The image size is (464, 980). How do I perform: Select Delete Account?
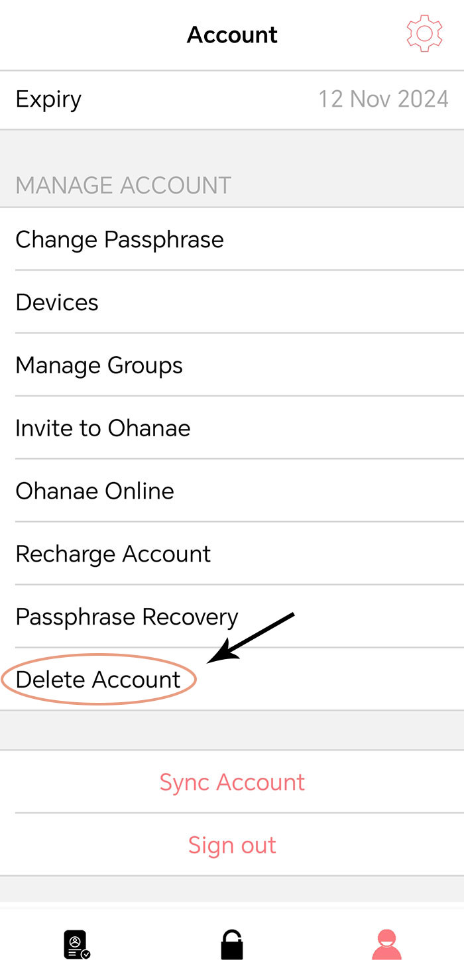click(x=232, y=680)
